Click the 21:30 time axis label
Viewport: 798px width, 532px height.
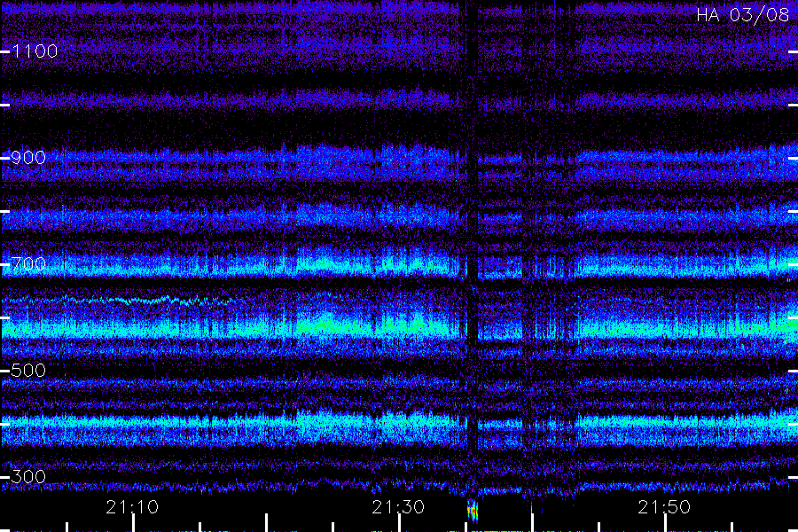(x=398, y=507)
